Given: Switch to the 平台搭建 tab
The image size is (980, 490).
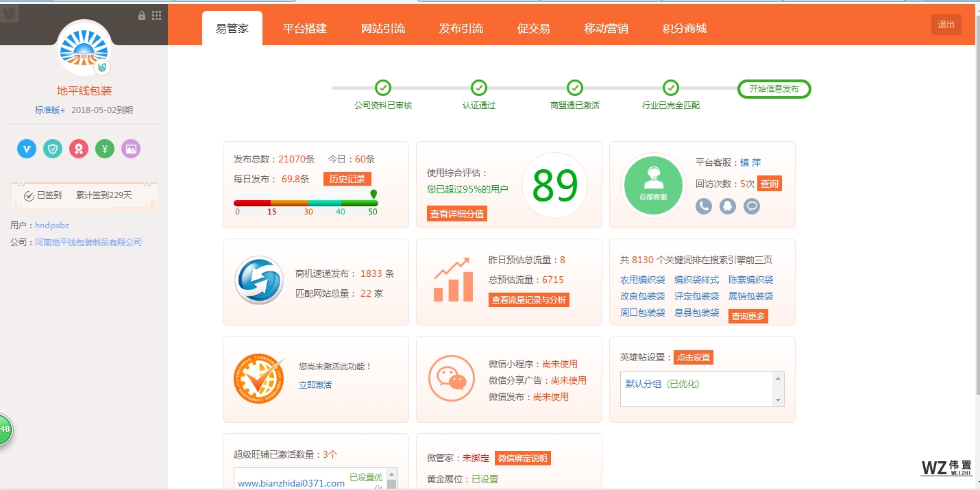Looking at the screenshot, I should (x=305, y=29).
